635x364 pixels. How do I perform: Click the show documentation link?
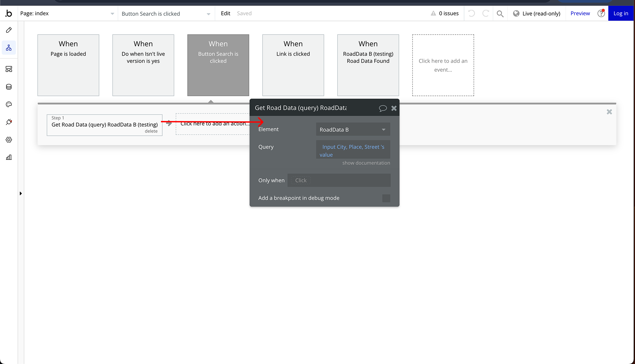[x=366, y=163]
